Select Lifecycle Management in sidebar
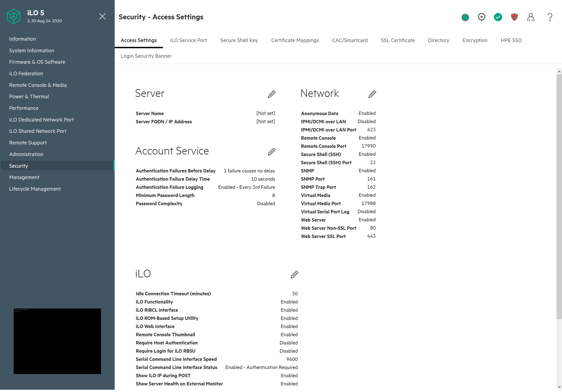This screenshot has height=392, width=562. click(x=35, y=189)
